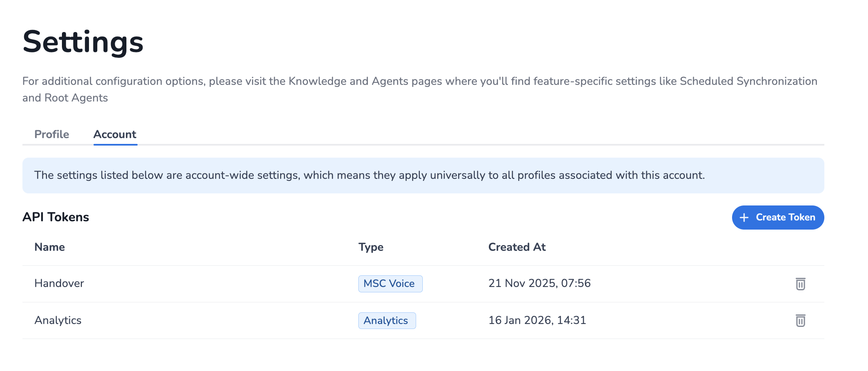Click the Type column header
Screen dimensions: 868x371
pyautogui.click(x=371, y=247)
